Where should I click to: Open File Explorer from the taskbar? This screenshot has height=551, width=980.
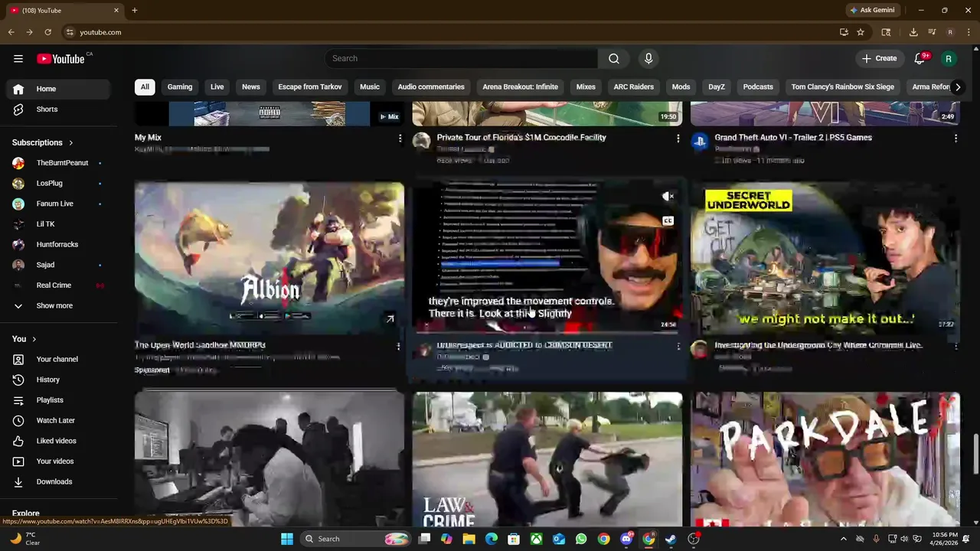click(x=469, y=539)
